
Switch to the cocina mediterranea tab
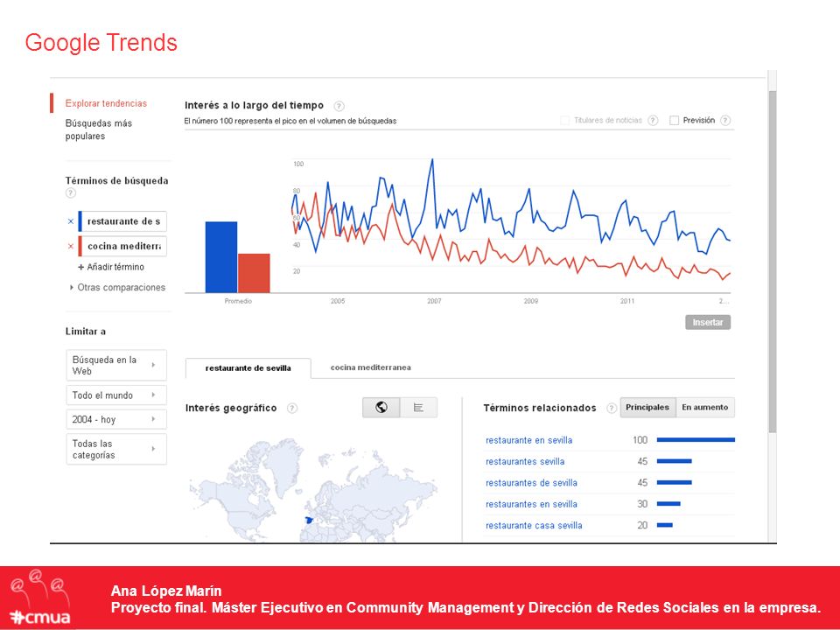(371, 367)
